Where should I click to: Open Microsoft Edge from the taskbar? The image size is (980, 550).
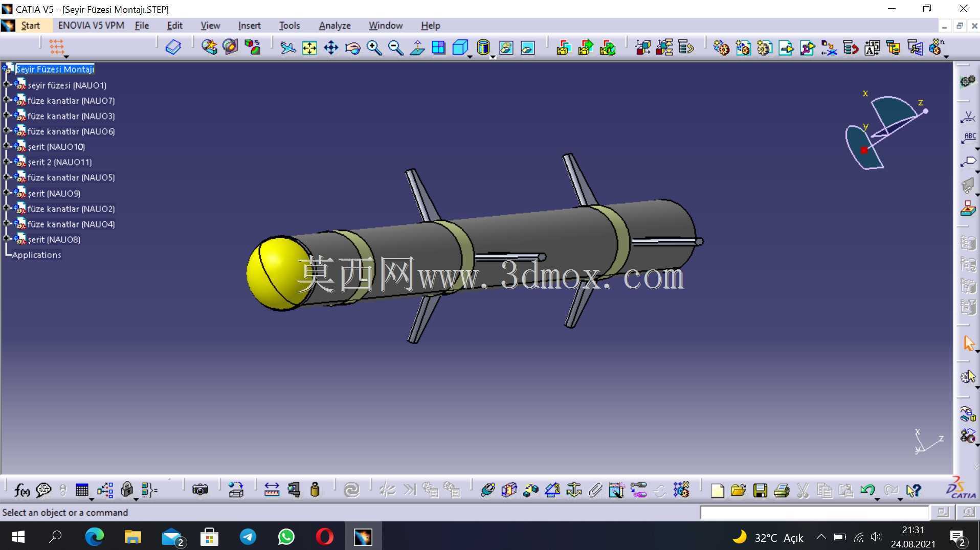(94, 537)
